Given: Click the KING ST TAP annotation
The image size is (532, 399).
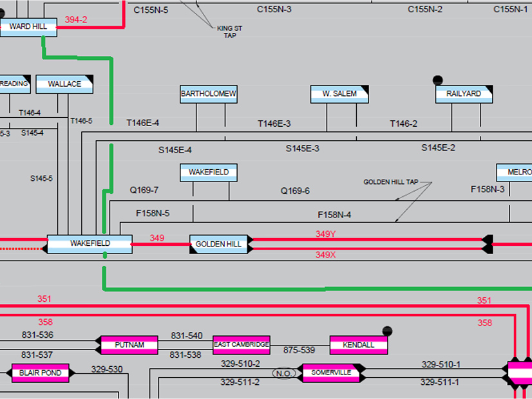Looking at the screenshot, I should (230, 32).
